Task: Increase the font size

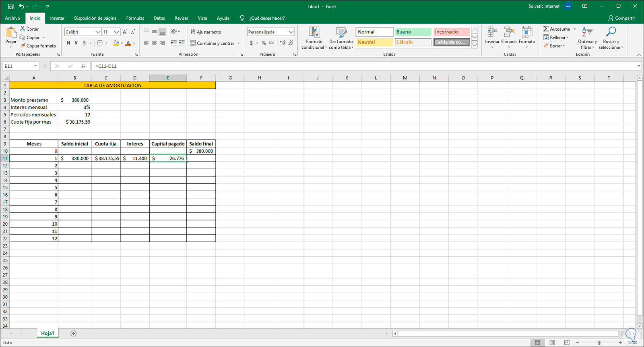Action: tap(125, 32)
